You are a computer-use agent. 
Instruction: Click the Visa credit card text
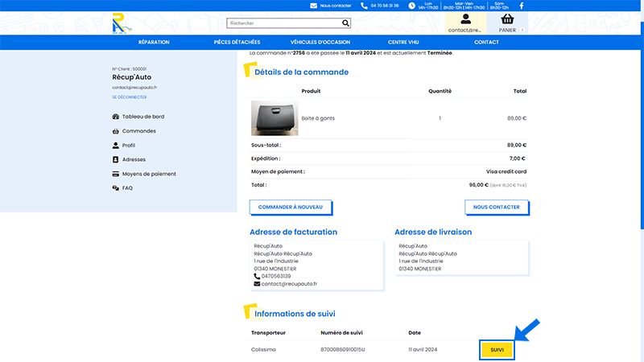click(x=506, y=171)
